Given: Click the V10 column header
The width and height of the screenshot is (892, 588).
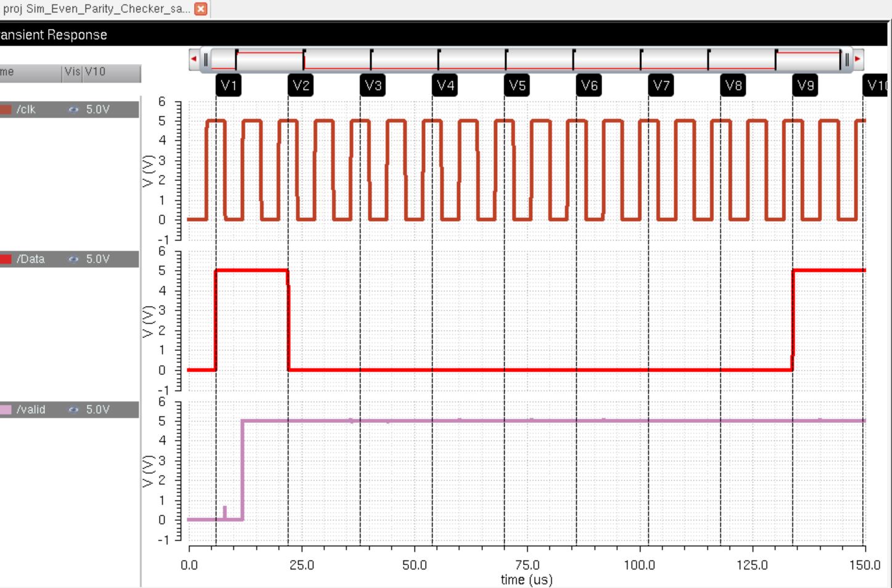Looking at the screenshot, I should pos(111,72).
